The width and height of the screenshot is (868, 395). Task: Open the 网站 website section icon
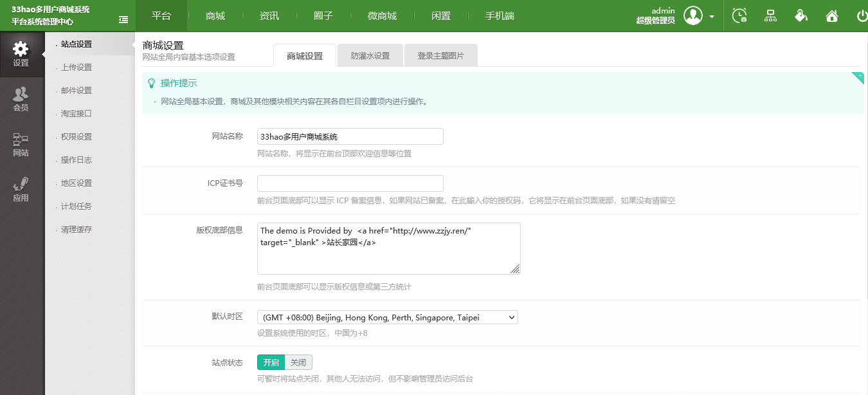click(x=21, y=140)
